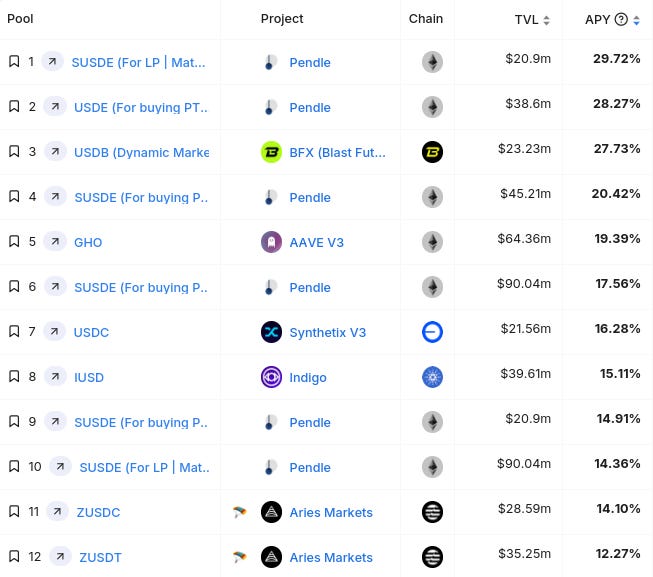This screenshot has height=577, width=653.
Task: Click the Aries Markets logo in ZUSDC row
Action: [271, 512]
